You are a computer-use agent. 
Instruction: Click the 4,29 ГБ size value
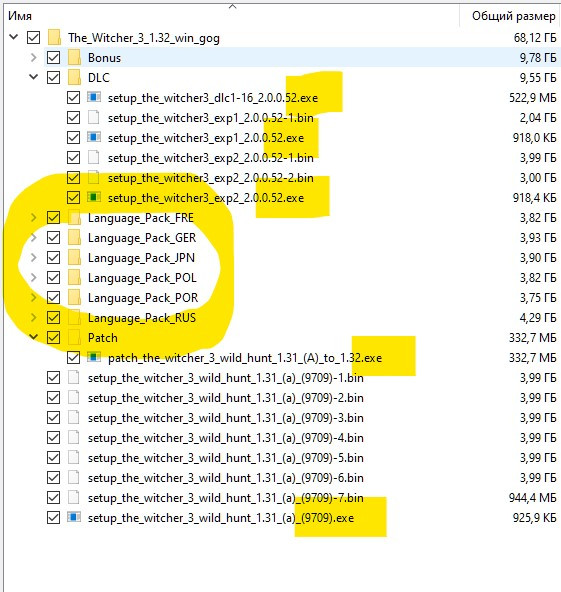coord(538,318)
